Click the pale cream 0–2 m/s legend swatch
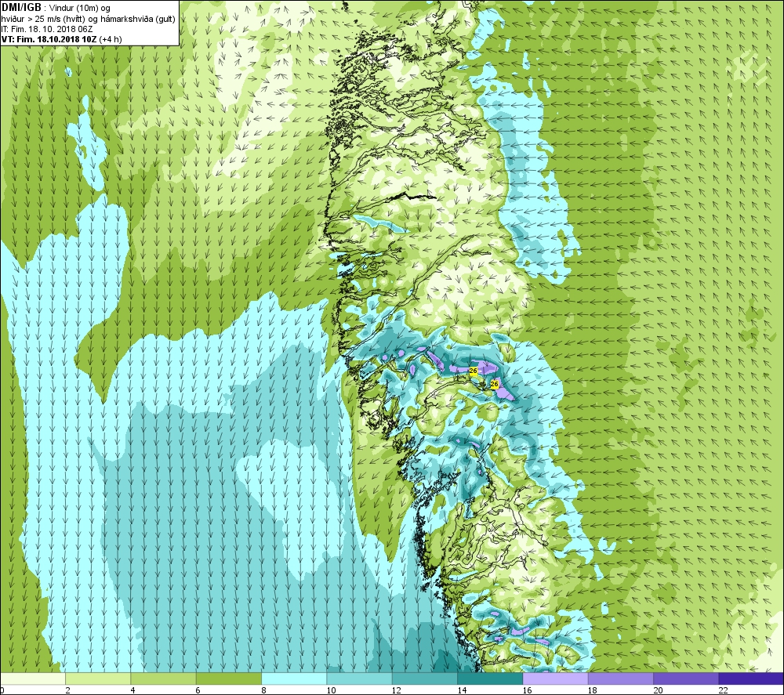The height and width of the screenshot is (695, 784). point(32,679)
